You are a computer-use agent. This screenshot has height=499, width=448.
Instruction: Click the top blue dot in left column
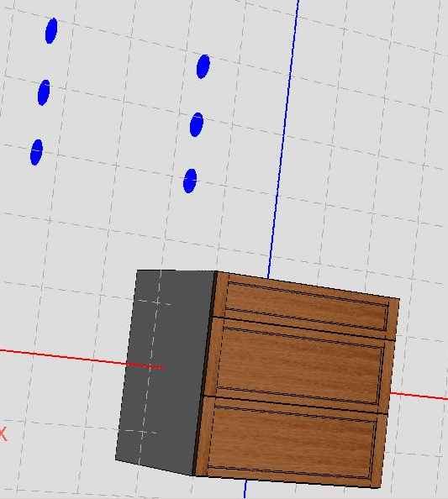[51, 31]
